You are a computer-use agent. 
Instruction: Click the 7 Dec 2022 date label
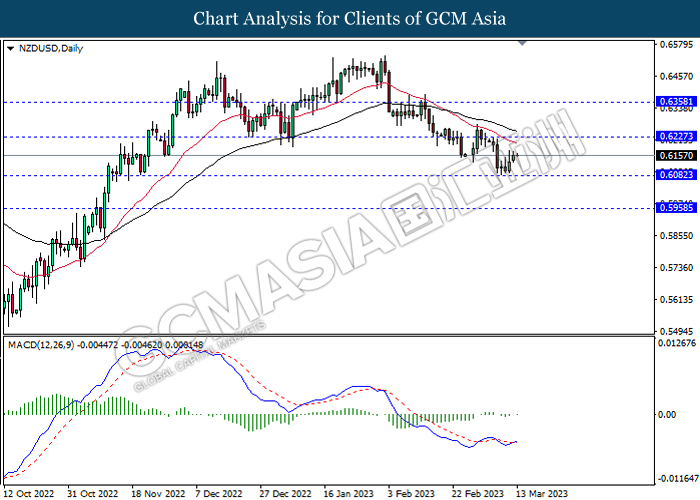click(219, 494)
